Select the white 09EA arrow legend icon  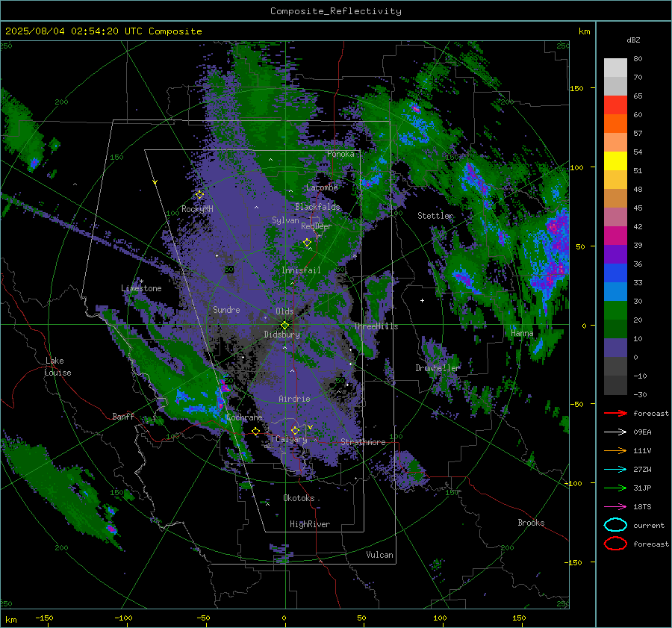tap(615, 432)
